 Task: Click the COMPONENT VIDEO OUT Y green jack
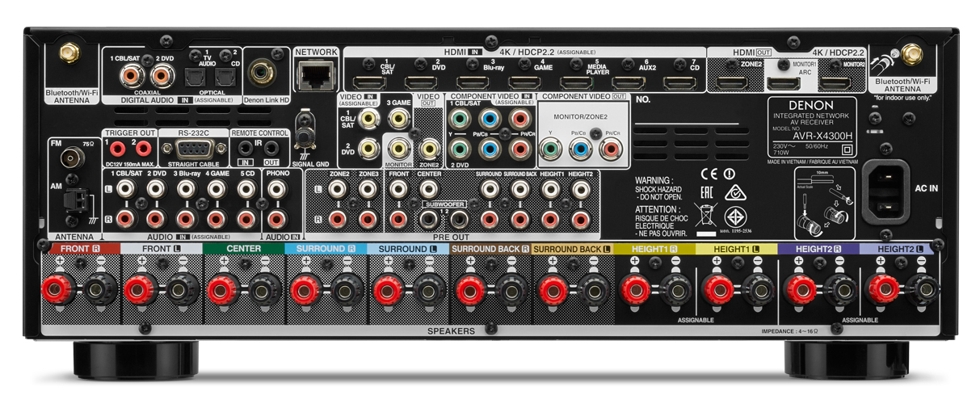pyautogui.click(x=549, y=149)
